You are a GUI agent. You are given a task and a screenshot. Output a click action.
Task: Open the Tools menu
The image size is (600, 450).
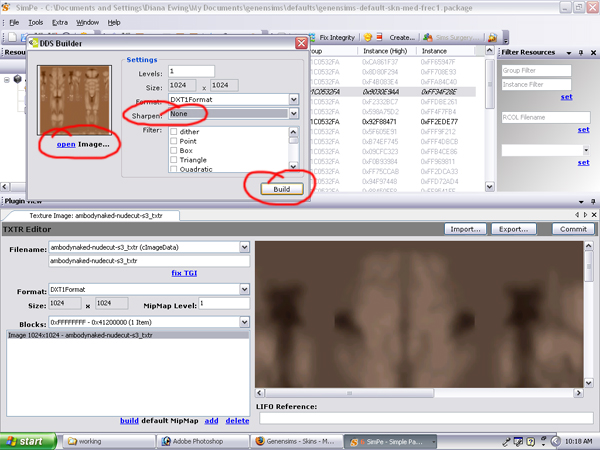point(36,23)
